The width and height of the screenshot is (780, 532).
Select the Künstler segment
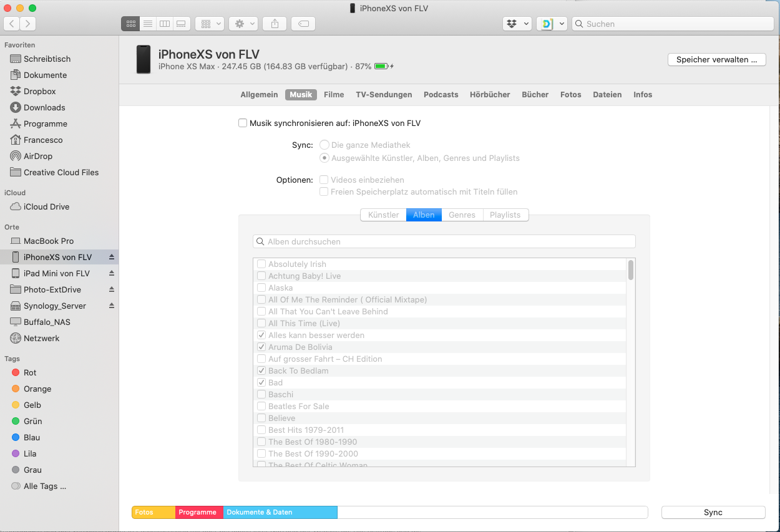point(383,215)
